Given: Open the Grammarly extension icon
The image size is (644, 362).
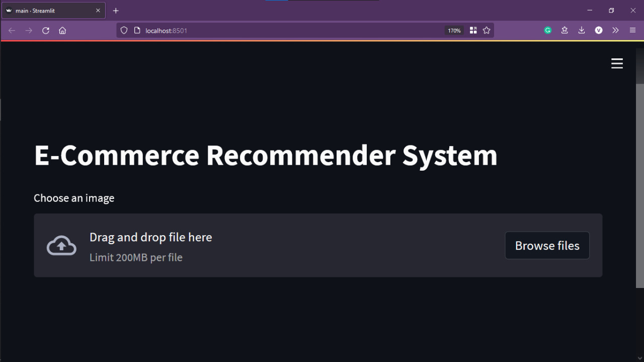Looking at the screenshot, I should point(547,30).
